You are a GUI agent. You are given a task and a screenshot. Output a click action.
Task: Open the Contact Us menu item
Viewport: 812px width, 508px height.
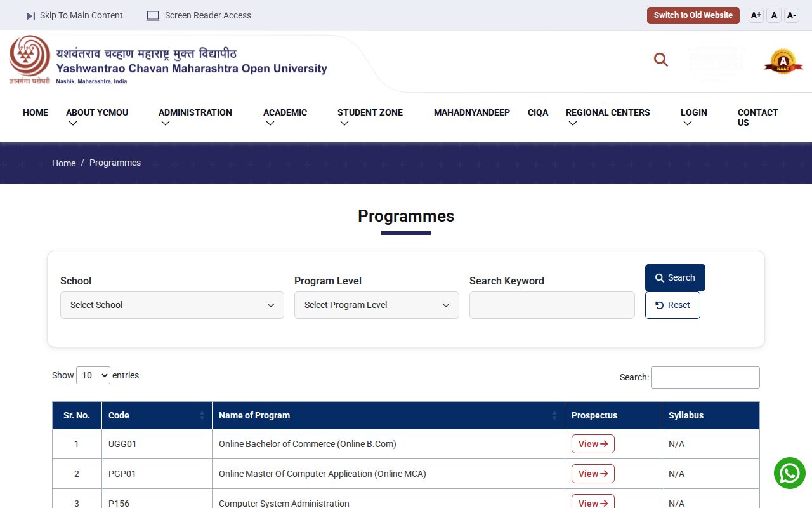[x=757, y=117]
